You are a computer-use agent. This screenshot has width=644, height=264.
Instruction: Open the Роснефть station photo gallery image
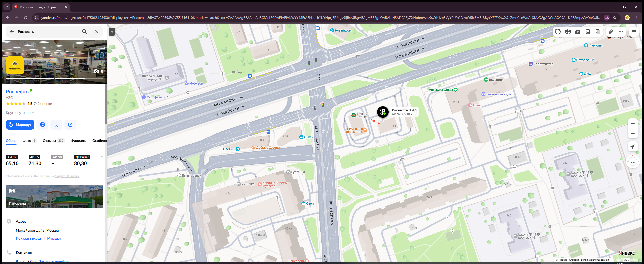54,62
